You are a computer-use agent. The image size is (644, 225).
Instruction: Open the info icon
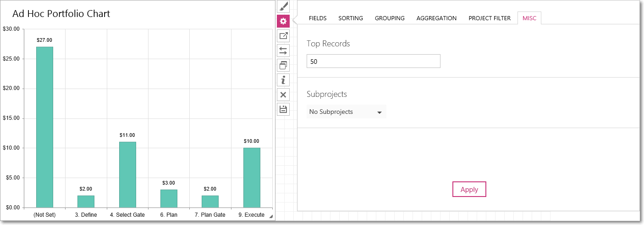point(283,80)
